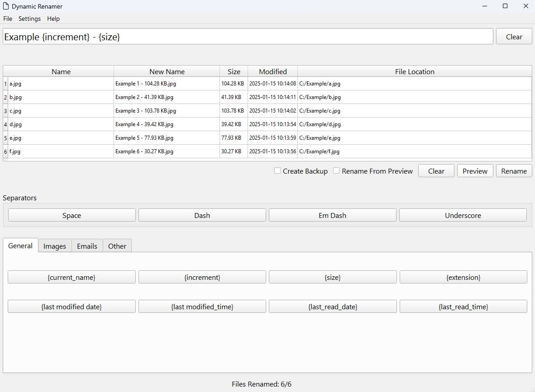535x392 pixels.
Task: Tick the Rename From Preview checkbox
Action: point(336,171)
